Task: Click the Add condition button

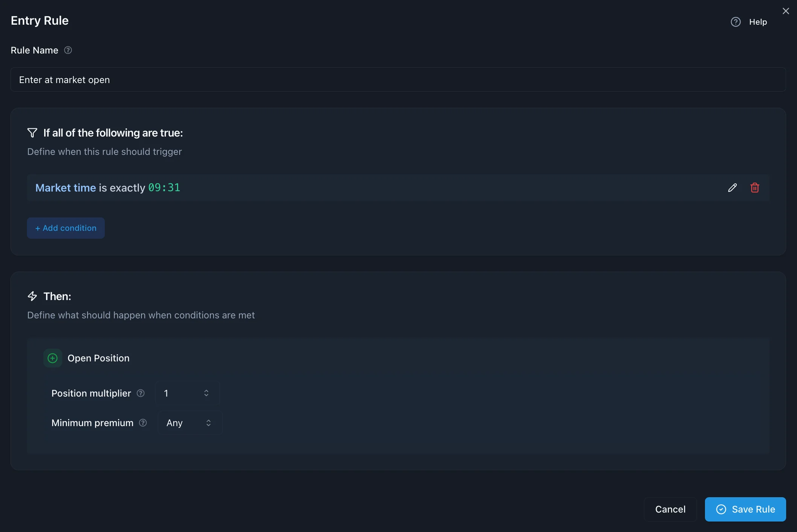Action: coord(66,228)
